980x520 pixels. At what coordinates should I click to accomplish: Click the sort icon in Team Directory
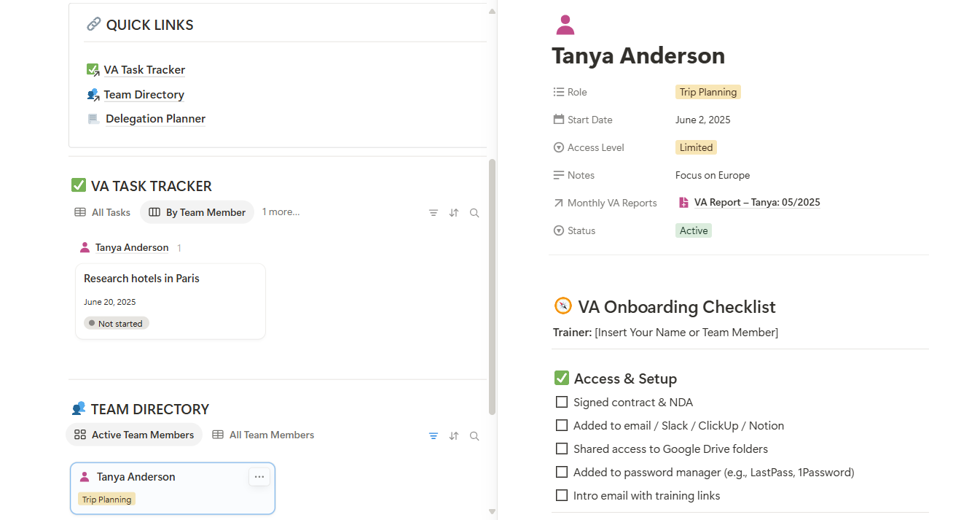click(x=454, y=436)
